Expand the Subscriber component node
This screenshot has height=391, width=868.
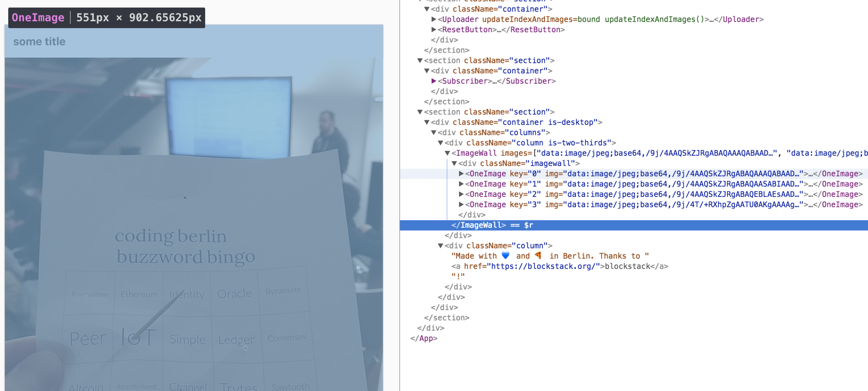[x=434, y=81]
